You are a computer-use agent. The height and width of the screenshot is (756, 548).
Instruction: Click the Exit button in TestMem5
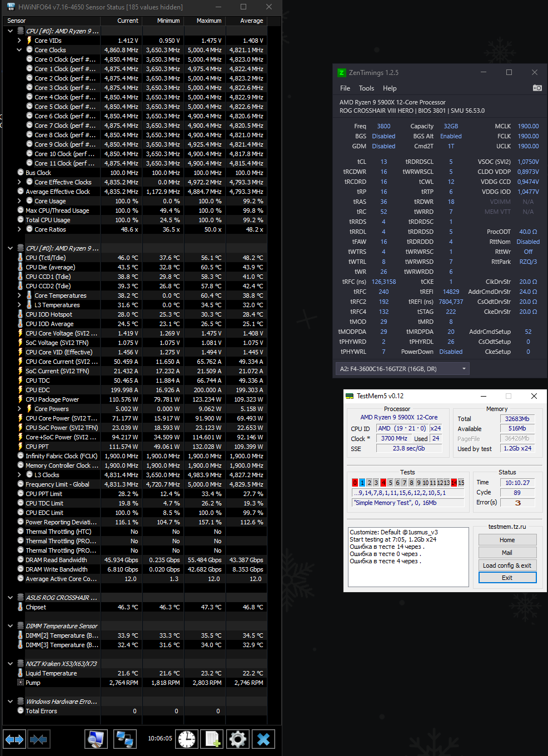click(507, 578)
